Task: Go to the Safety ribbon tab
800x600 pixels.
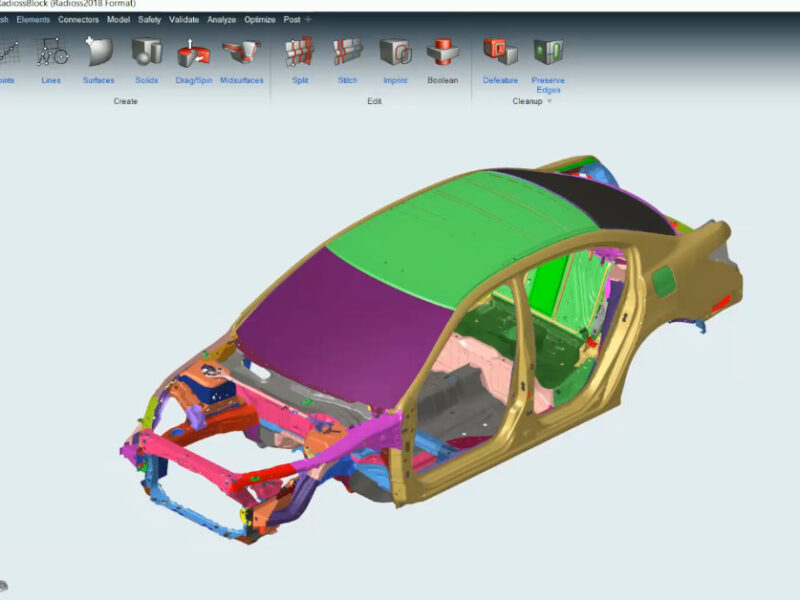Action: pyautogui.click(x=149, y=19)
